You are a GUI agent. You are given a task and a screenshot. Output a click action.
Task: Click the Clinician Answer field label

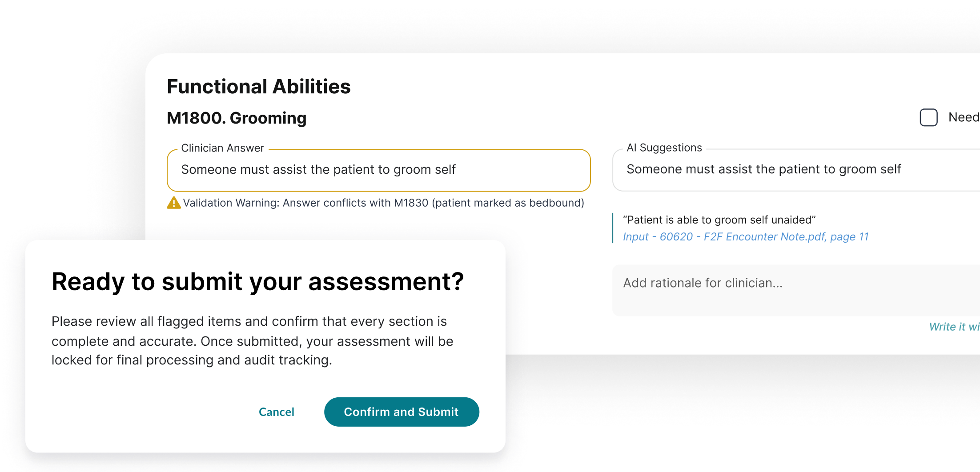[x=222, y=148]
